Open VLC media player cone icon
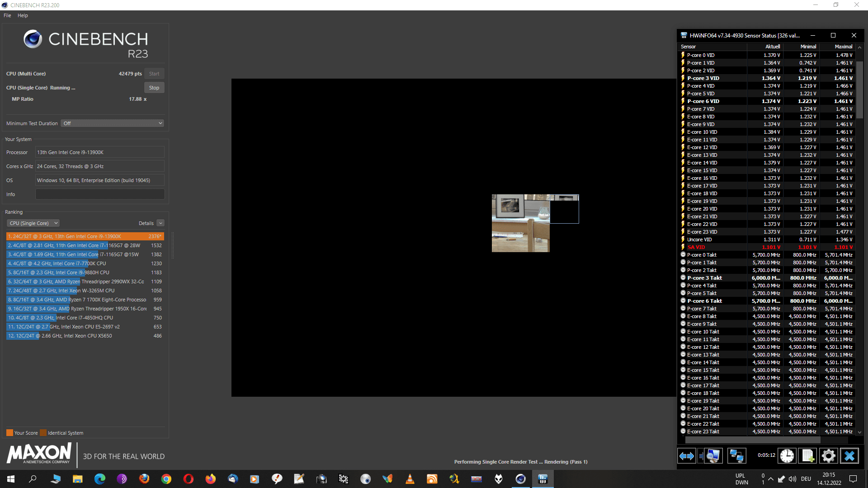 410,479
